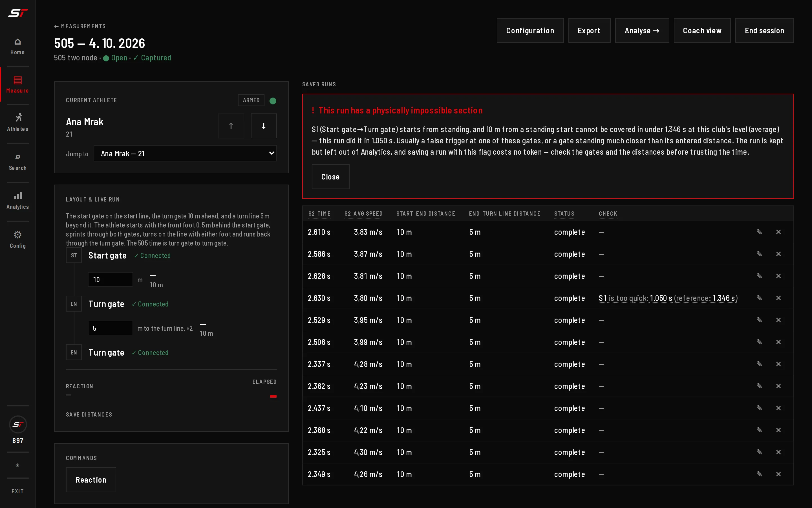Click the 2.325 s time cell
The width and height of the screenshot is (812, 508).
tap(319, 452)
